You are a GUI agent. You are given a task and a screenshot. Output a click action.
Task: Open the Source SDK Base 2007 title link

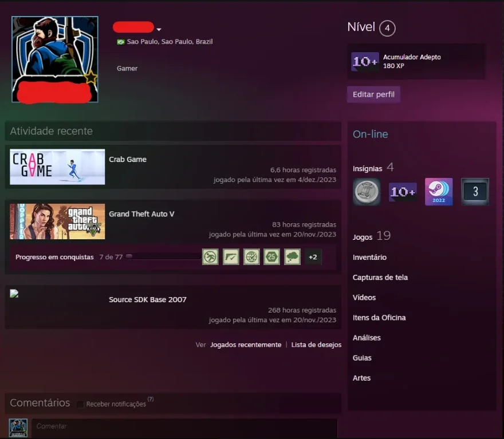pyautogui.click(x=148, y=299)
